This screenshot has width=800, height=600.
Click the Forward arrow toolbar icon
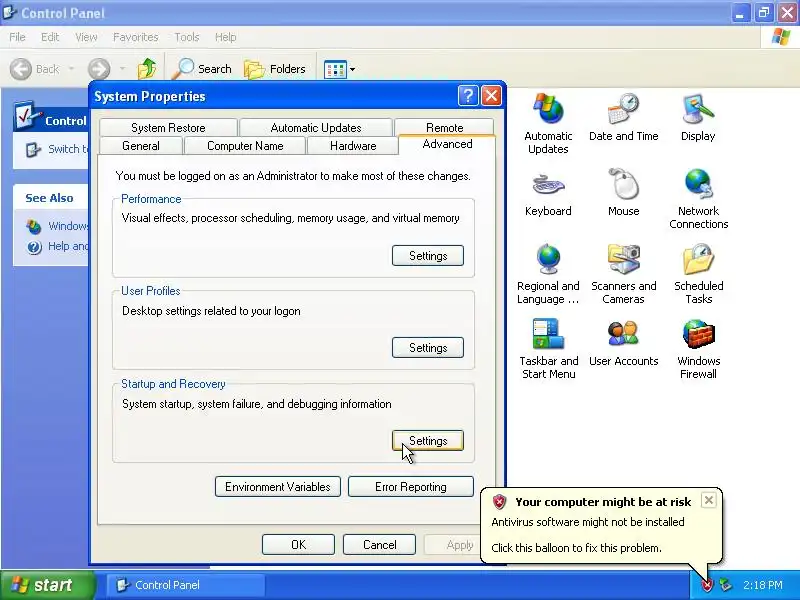click(98, 69)
